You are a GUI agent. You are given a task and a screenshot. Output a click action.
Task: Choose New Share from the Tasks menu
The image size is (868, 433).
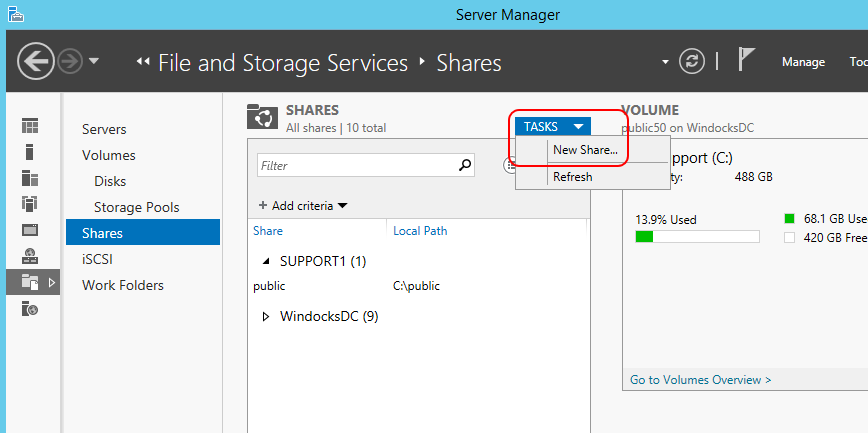tap(585, 150)
